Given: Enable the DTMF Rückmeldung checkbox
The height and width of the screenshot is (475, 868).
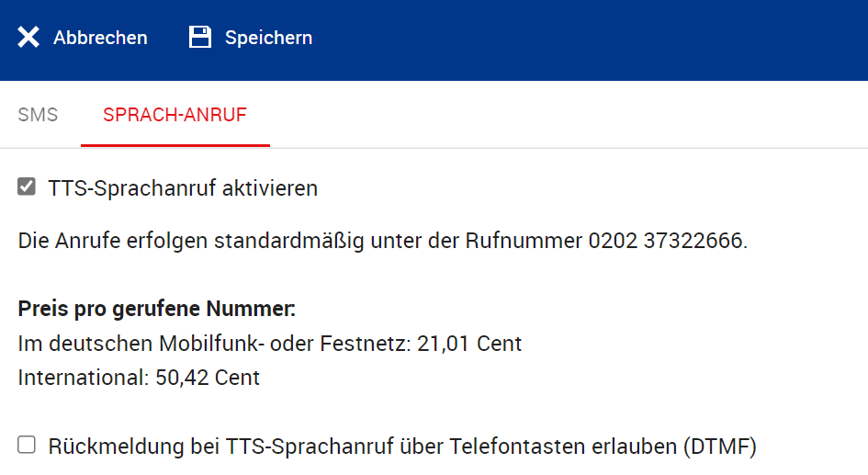Looking at the screenshot, I should coord(27,445).
